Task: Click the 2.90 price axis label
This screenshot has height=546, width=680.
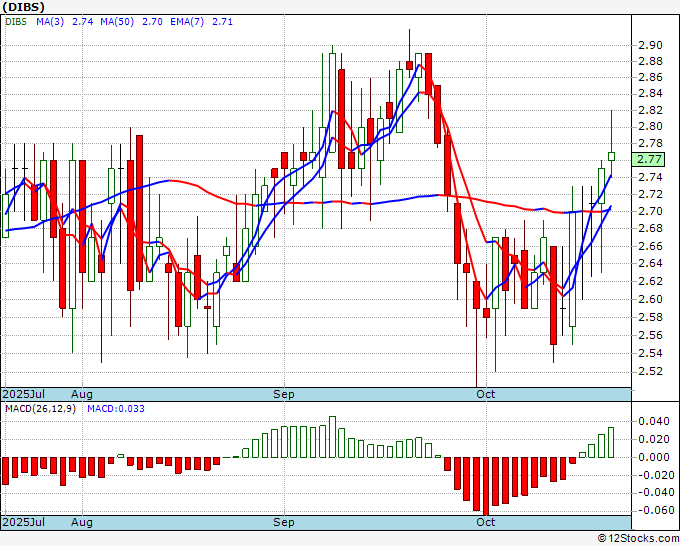Action: tap(651, 45)
